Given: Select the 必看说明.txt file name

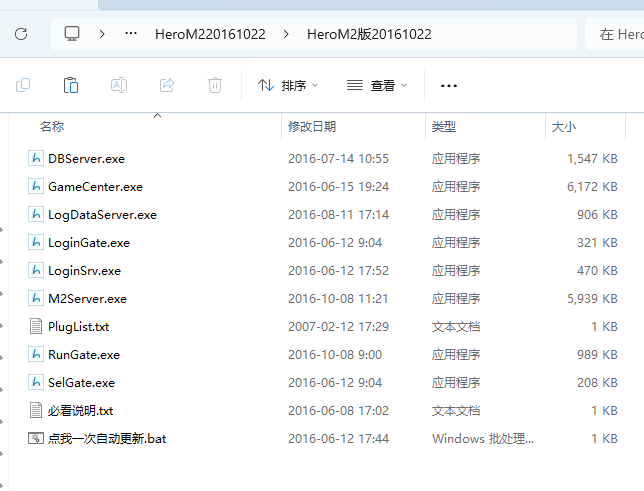Looking at the screenshot, I should (x=80, y=411).
